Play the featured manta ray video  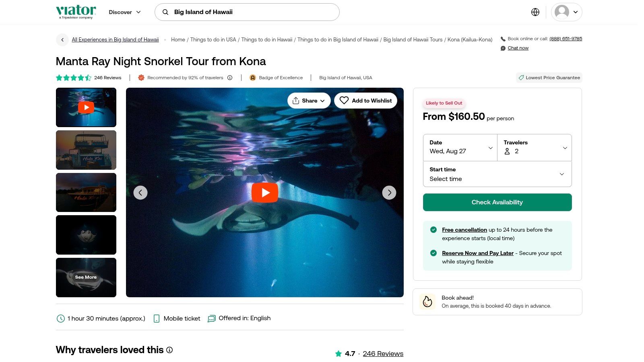point(265,193)
